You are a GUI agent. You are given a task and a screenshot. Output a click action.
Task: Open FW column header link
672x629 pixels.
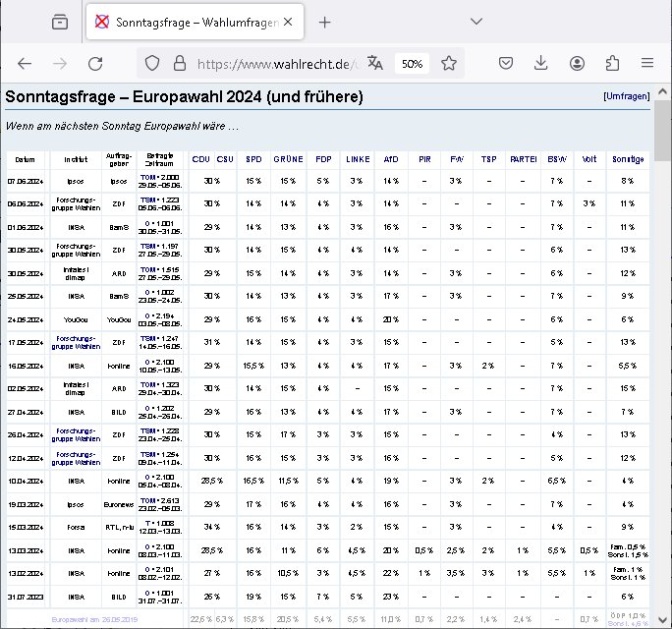pos(457,159)
